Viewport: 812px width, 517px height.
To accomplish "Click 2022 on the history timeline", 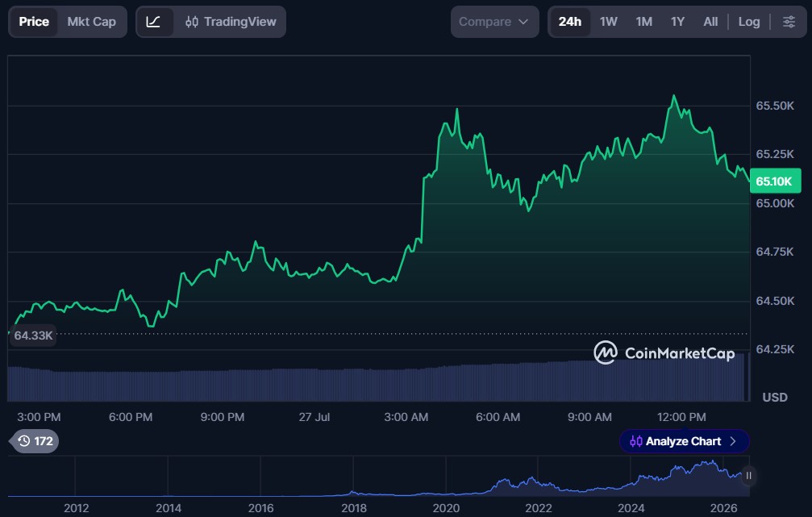I will (x=539, y=508).
